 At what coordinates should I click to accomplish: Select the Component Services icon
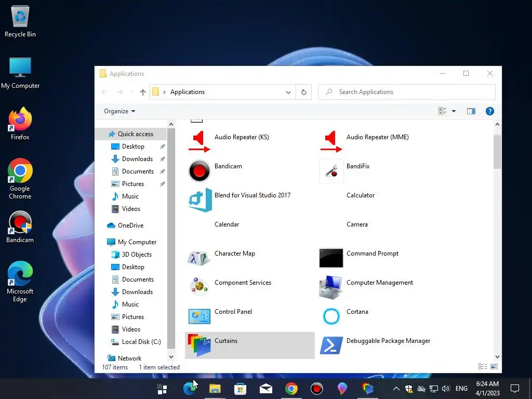click(199, 287)
